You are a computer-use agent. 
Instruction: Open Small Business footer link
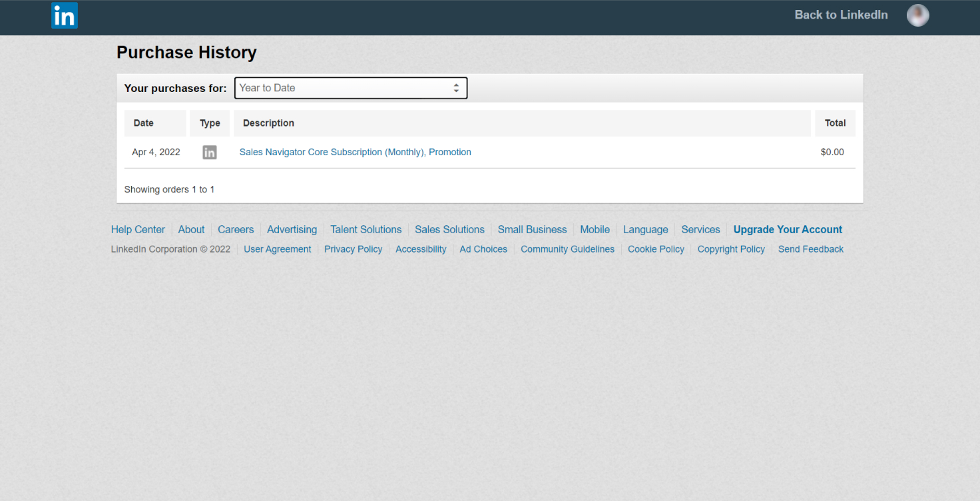coord(532,230)
